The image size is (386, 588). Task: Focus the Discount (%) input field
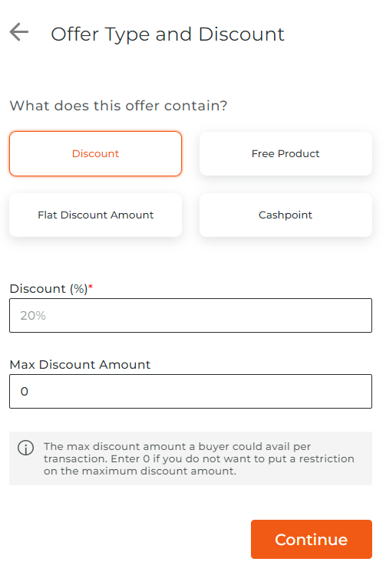click(x=191, y=315)
